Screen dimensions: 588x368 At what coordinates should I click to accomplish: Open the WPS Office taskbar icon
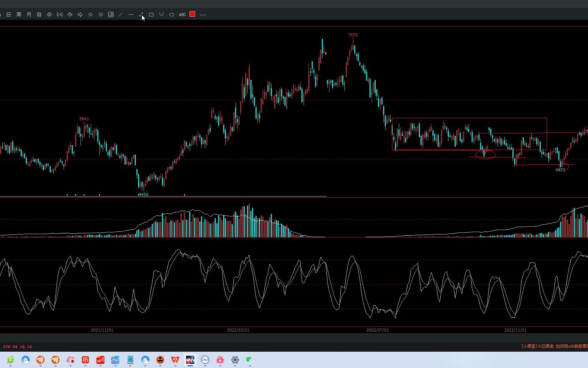click(x=175, y=360)
